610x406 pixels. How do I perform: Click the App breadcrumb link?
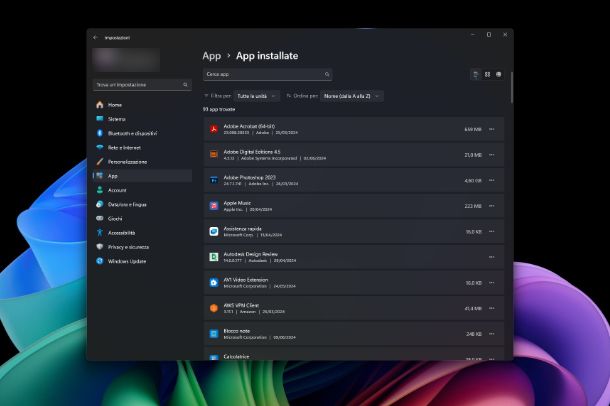212,56
